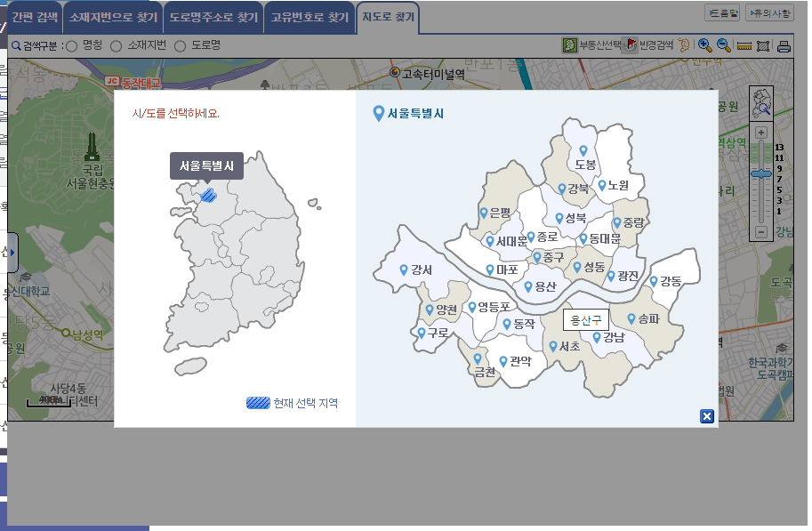Select 강서 district pin
Screen dimensions: 812x531
[404, 270]
